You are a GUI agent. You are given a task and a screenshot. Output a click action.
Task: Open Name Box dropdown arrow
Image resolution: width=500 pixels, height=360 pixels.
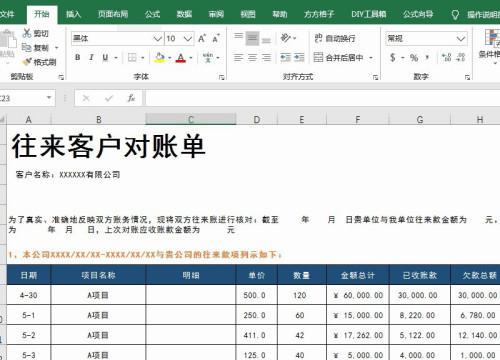click(49, 98)
